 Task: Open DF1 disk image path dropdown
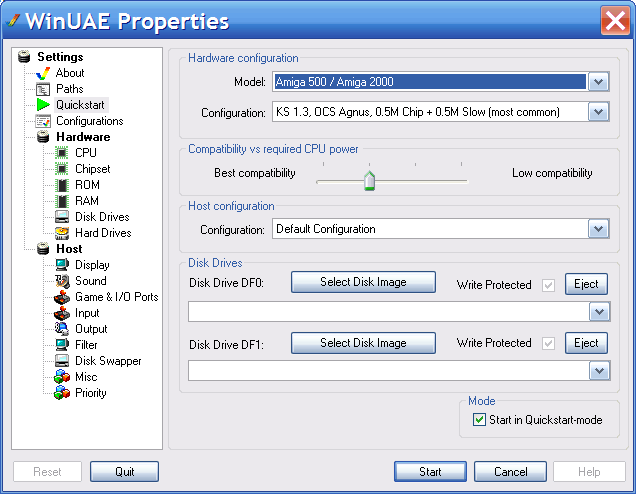(x=599, y=371)
